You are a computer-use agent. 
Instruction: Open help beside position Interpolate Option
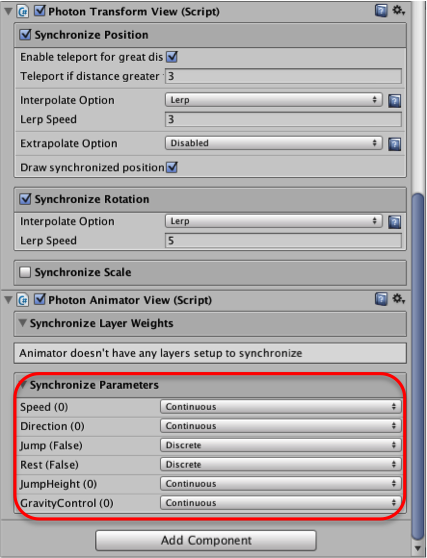[x=395, y=101]
